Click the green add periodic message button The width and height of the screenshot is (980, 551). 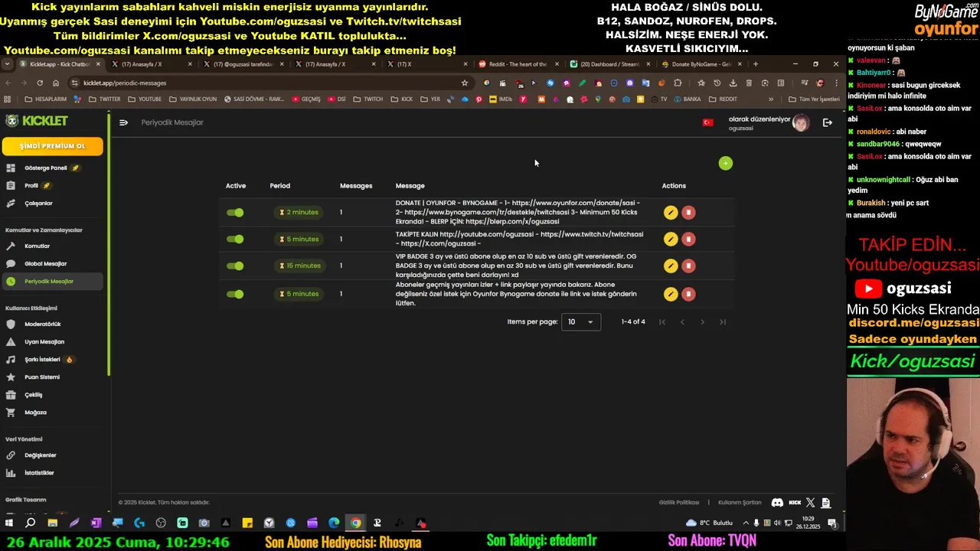pos(725,163)
